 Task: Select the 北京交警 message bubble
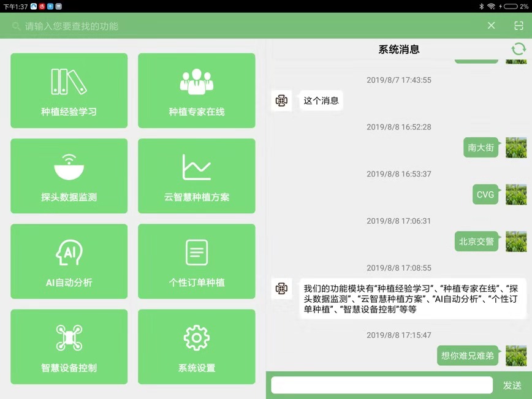(x=476, y=241)
